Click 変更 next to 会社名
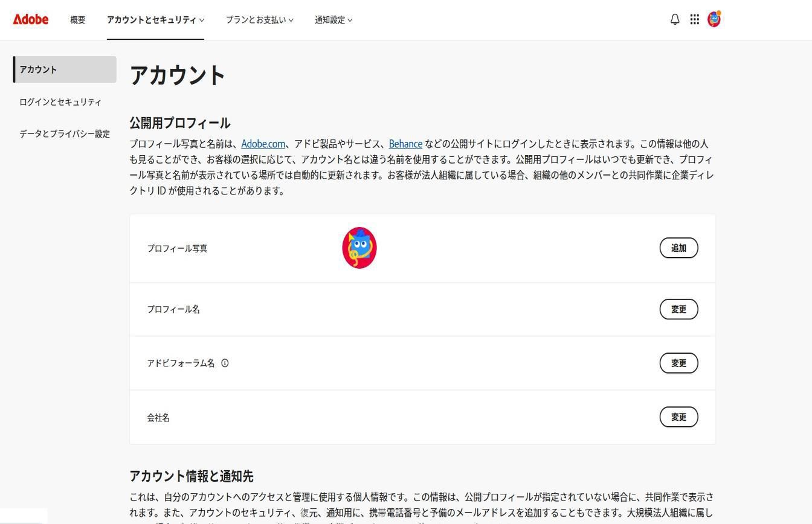Viewport: 812px width, 524px height. point(678,417)
